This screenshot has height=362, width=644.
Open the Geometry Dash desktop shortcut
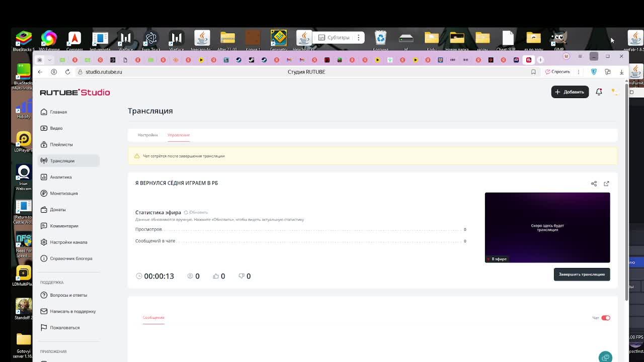tap(278, 41)
